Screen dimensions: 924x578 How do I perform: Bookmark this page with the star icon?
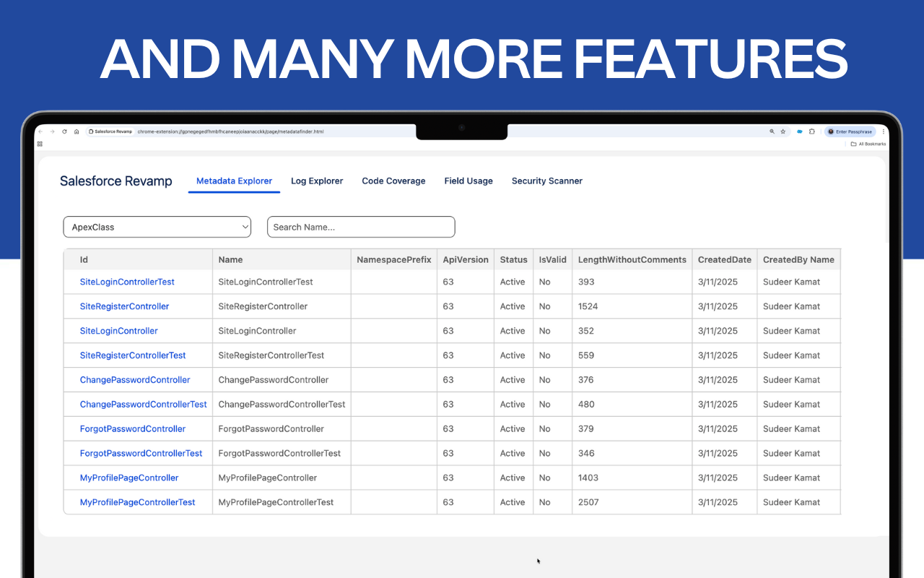click(x=783, y=131)
